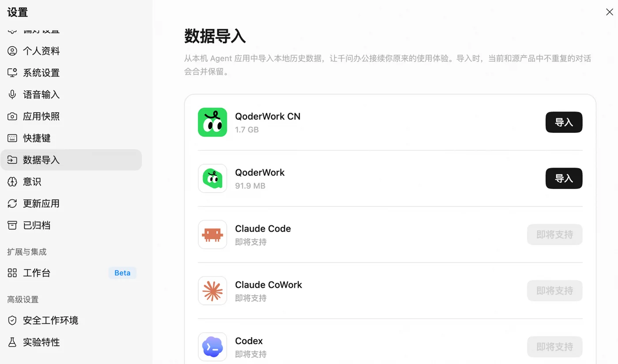Click 即将支持 button in Codex row

554,347
